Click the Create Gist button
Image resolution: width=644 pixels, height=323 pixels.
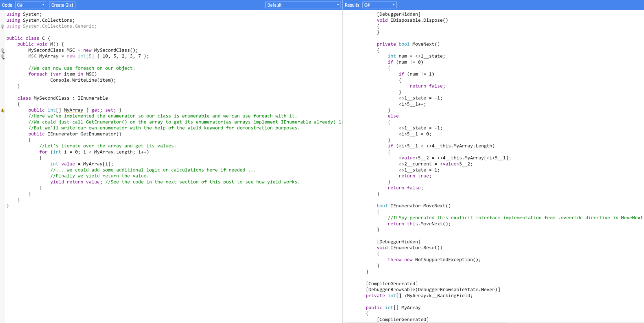[x=62, y=5]
